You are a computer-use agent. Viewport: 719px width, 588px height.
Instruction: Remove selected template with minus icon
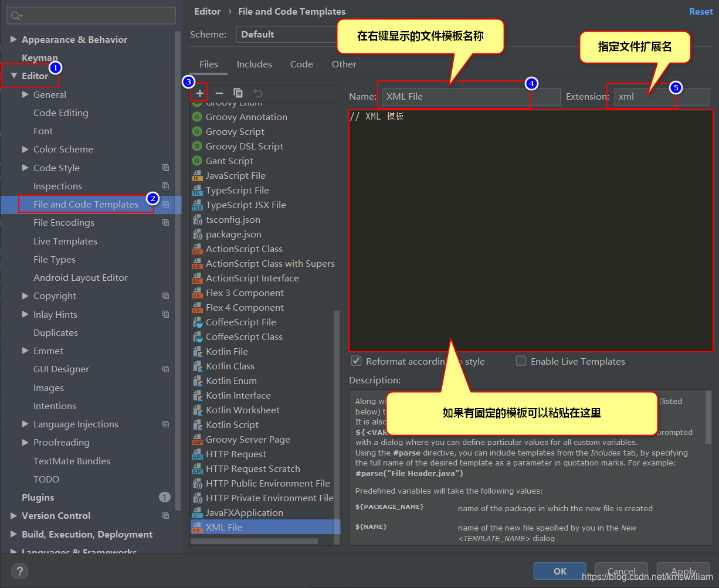coord(219,93)
